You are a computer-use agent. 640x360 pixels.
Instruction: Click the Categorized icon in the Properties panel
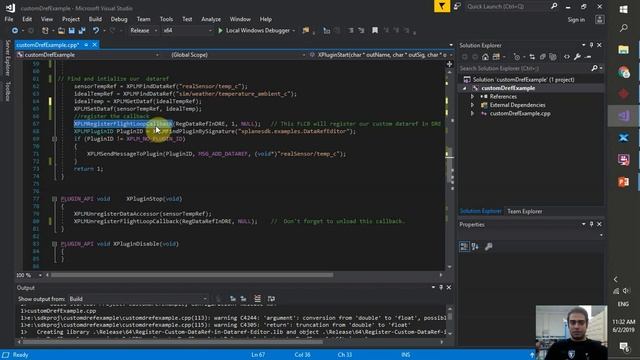click(464, 247)
